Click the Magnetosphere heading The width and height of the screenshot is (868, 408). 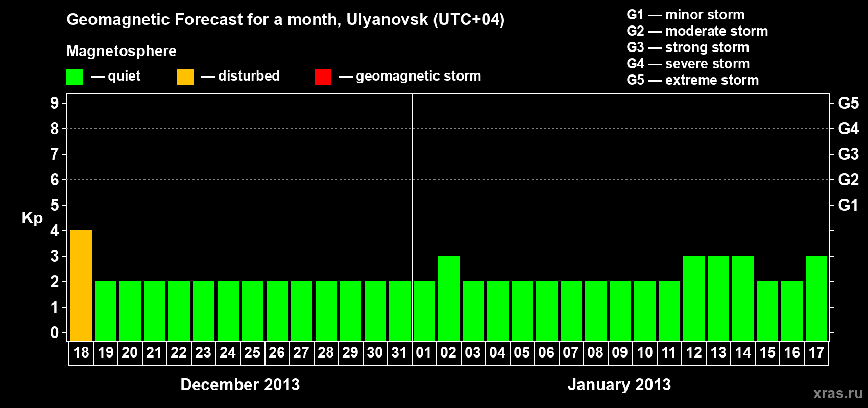click(122, 51)
